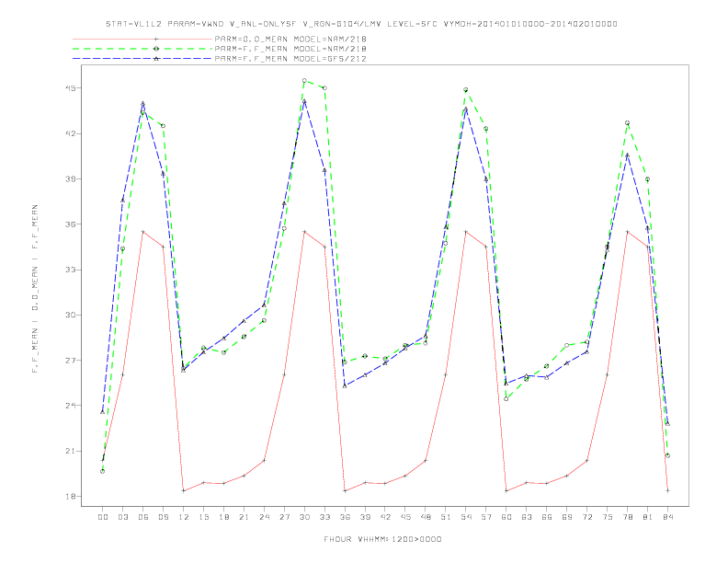The height and width of the screenshot is (563, 728).
Task: Click the red solid line legend sample
Action: point(142,39)
